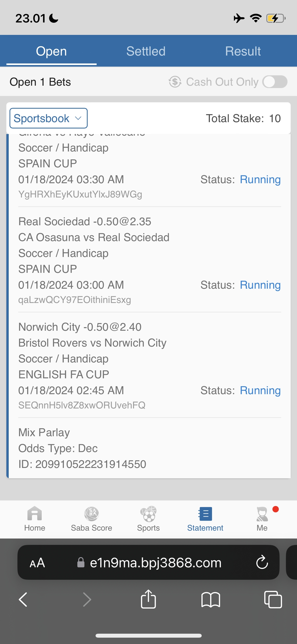Tap the Running status for Norwich City
Screen dimensions: 297x644
(260, 390)
